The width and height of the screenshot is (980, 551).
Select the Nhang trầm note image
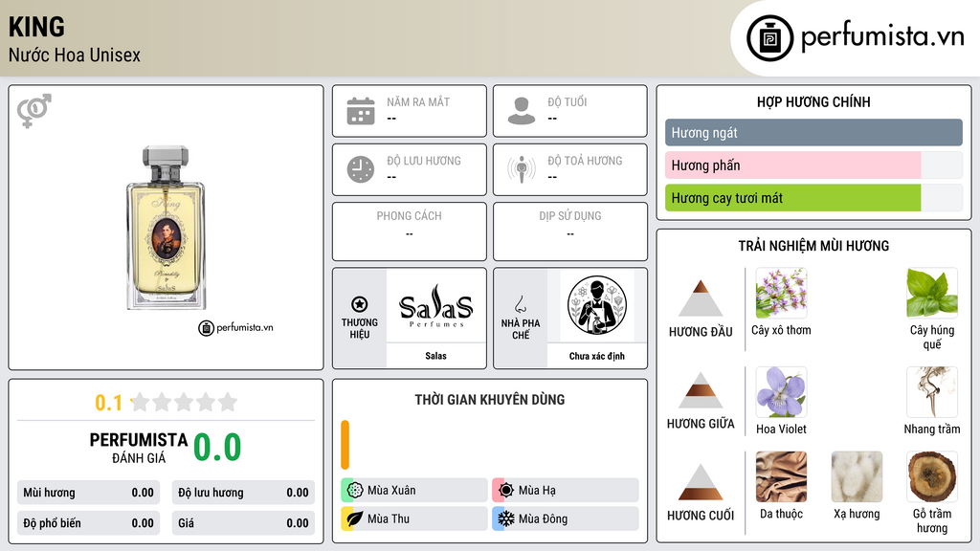click(932, 391)
